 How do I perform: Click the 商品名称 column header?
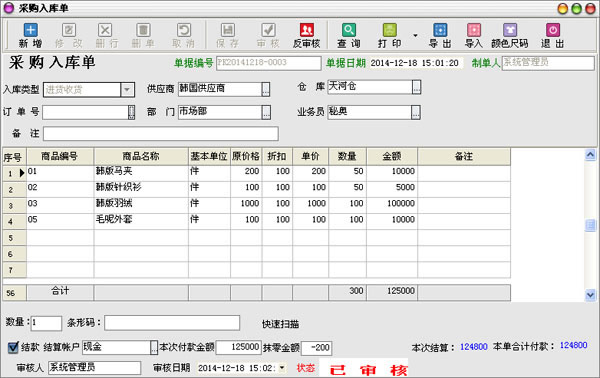coord(141,156)
